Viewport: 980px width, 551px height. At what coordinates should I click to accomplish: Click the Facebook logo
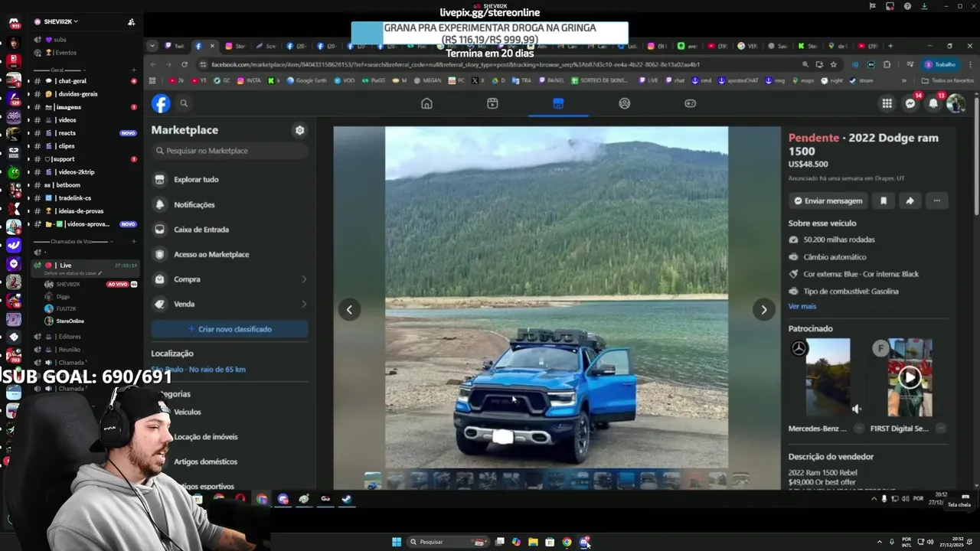pos(161,103)
